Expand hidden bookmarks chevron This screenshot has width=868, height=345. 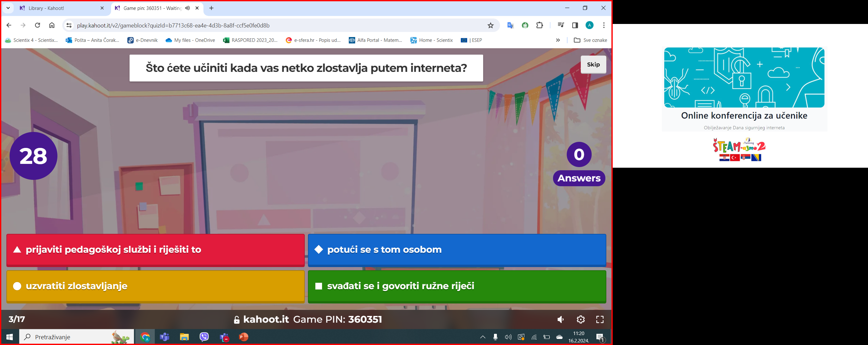(x=558, y=40)
